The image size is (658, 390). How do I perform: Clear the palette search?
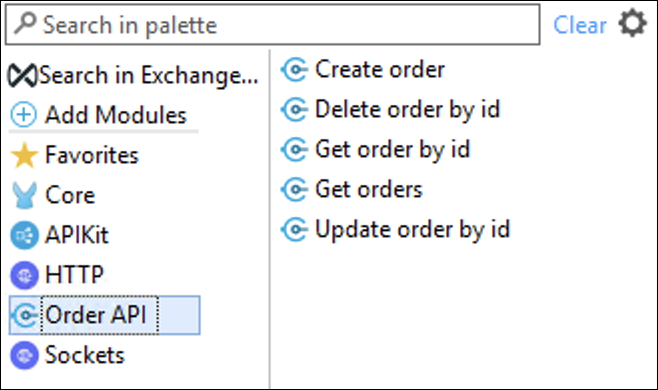point(580,25)
